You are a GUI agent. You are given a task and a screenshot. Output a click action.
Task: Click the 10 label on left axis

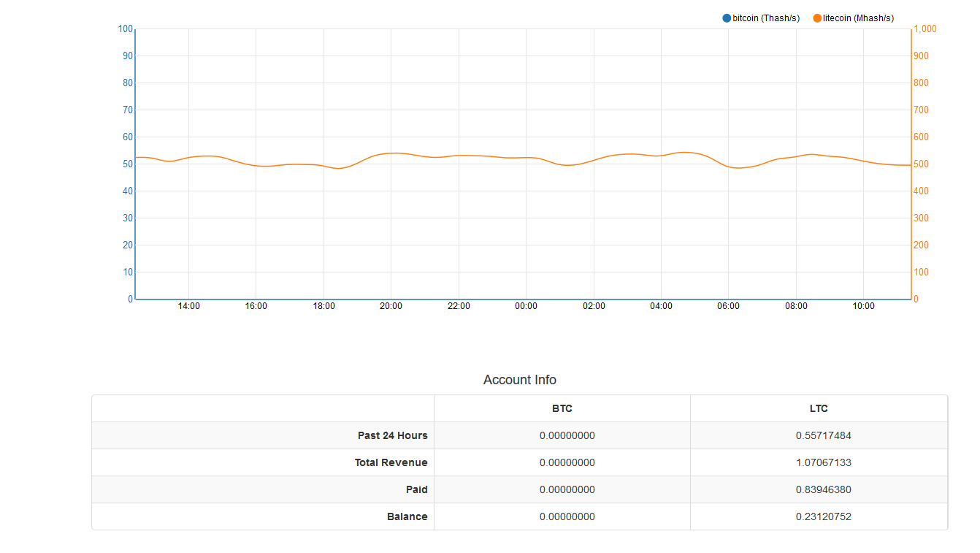click(x=128, y=272)
